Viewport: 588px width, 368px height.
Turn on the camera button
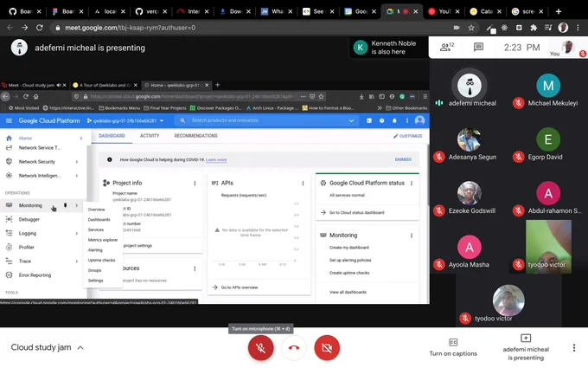click(327, 348)
